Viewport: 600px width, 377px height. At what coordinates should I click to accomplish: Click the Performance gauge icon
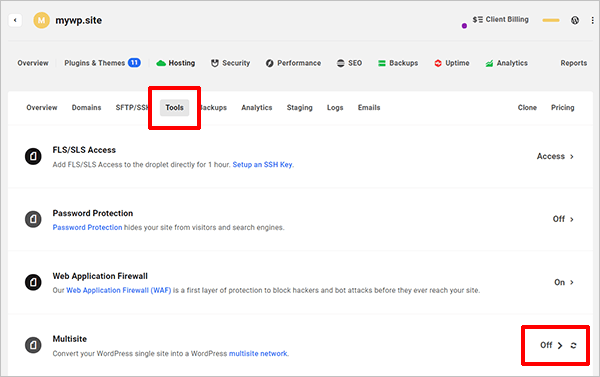tap(270, 63)
